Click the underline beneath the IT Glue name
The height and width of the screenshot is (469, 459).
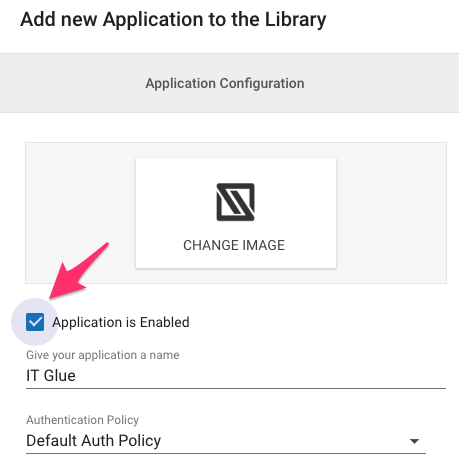pos(236,388)
